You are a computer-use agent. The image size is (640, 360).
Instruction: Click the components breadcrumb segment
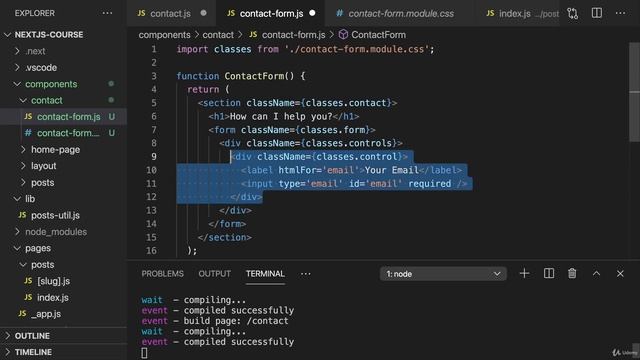(x=164, y=35)
